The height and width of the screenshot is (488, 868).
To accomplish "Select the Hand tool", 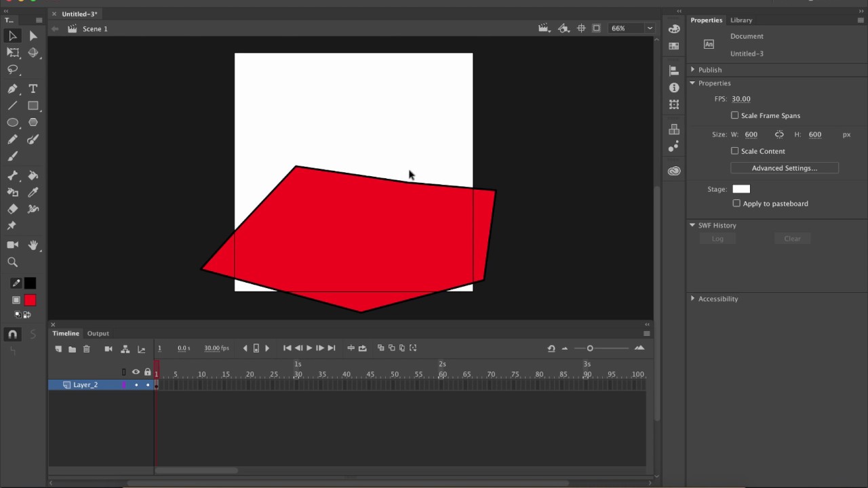I will point(33,245).
